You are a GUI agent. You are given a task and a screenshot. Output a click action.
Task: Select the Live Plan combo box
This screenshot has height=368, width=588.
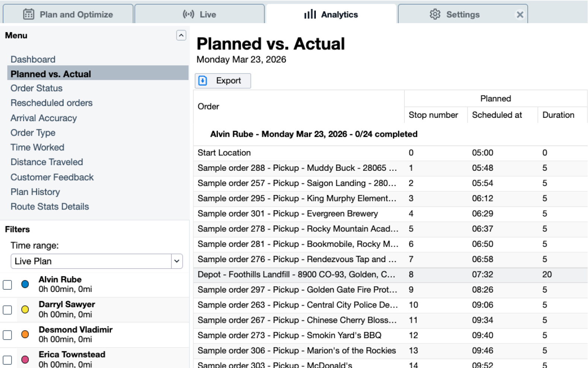point(91,261)
